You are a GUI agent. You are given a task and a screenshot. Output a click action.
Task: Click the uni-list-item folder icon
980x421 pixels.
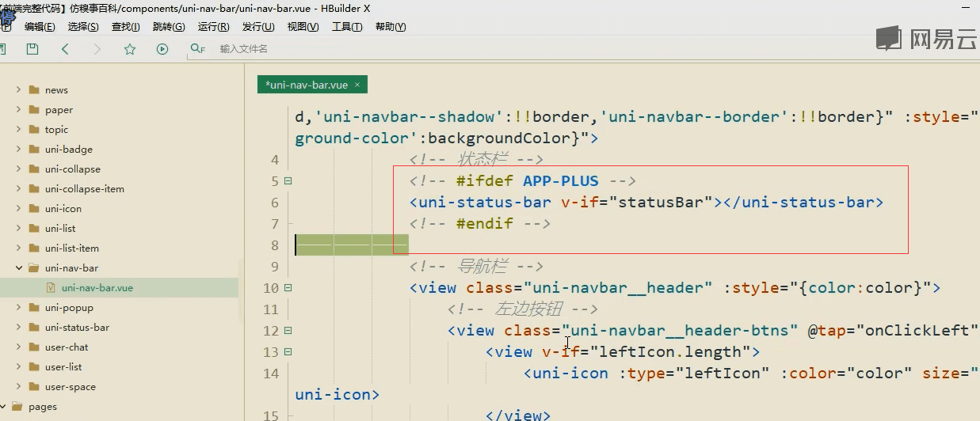(x=33, y=248)
